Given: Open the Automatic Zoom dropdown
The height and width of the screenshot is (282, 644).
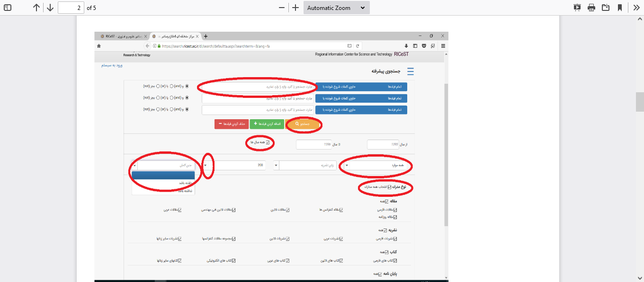Looking at the screenshot, I should point(336,8).
